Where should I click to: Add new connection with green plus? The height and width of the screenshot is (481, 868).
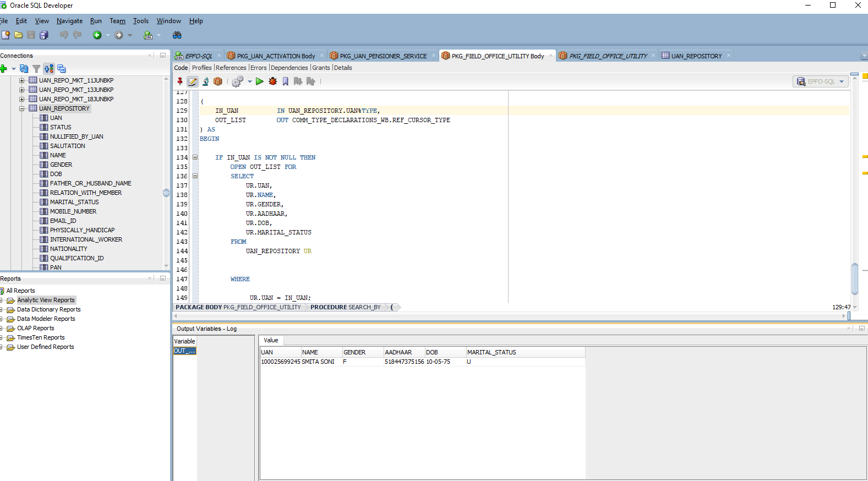(4, 69)
